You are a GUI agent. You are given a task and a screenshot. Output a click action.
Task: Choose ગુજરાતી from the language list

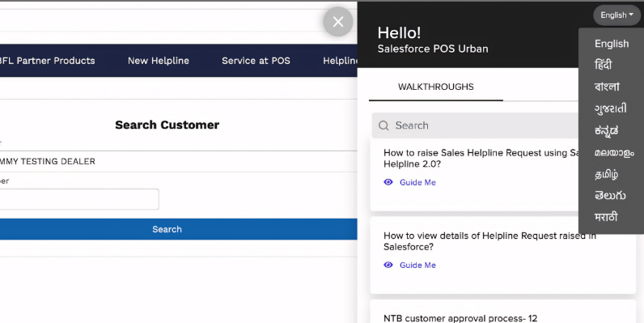610,108
